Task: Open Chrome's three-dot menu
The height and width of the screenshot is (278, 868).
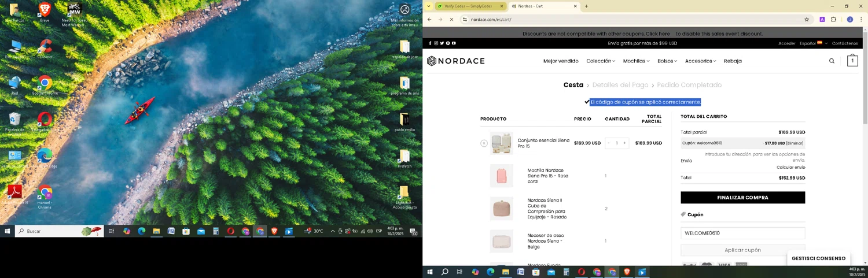Action: click(860, 20)
